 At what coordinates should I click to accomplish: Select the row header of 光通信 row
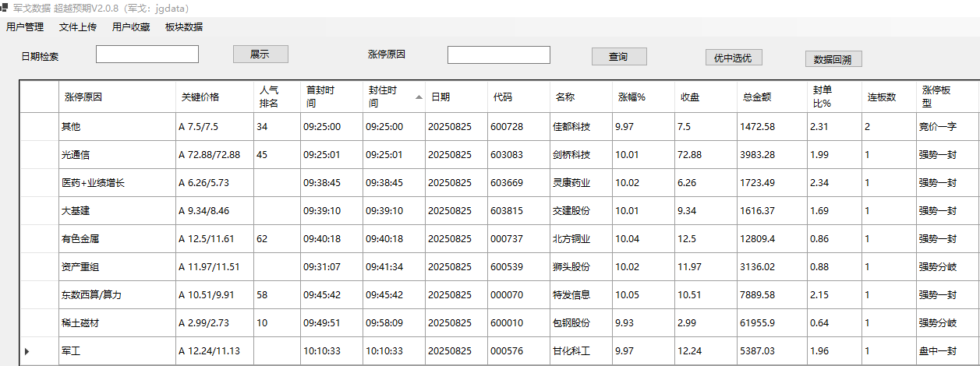point(38,155)
